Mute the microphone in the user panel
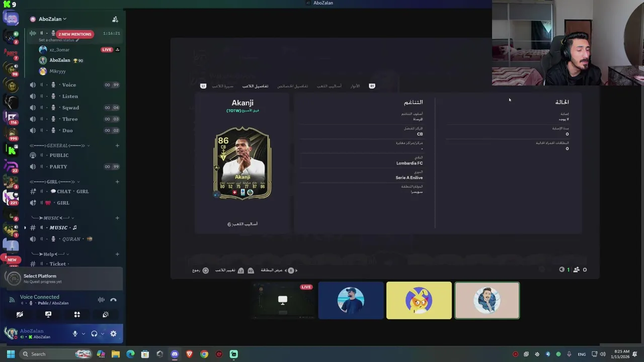The image size is (644, 362). pyautogui.click(x=75, y=333)
